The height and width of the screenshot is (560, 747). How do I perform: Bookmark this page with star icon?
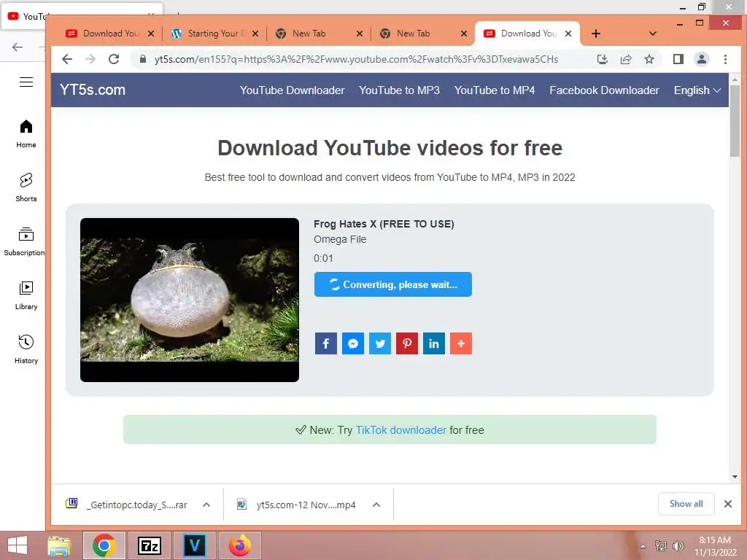point(649,59)
